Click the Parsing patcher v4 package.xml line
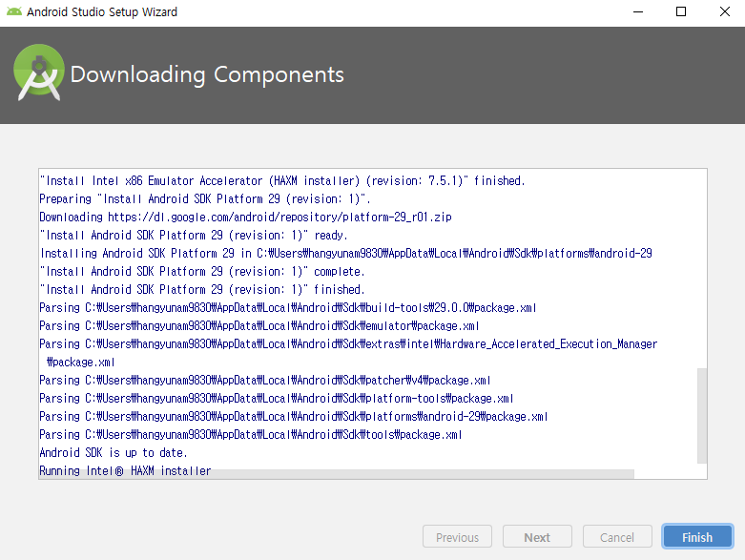This screenshot has height=560, width=745. 264,381
